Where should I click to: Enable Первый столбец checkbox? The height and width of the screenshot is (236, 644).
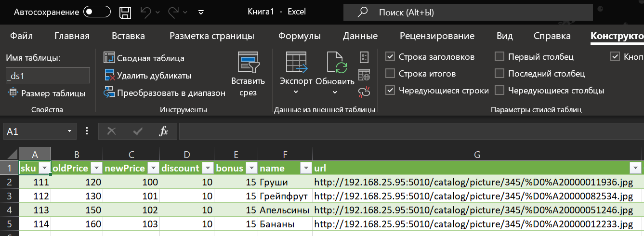(x=499, y=57)
